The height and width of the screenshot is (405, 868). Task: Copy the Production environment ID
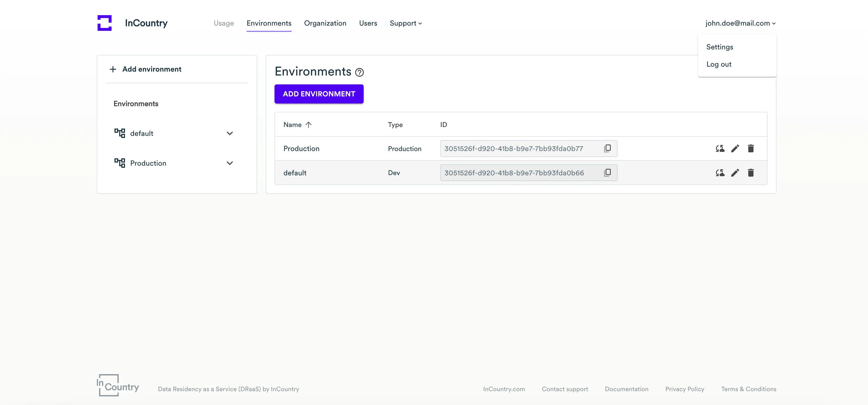click(x=607, y=148)
